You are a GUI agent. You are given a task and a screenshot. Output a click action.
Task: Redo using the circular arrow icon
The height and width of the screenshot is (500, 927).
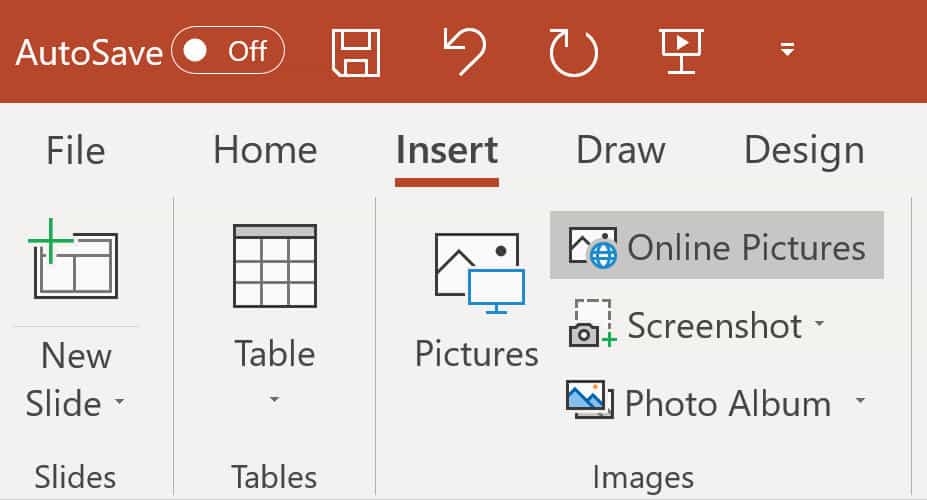573,53
